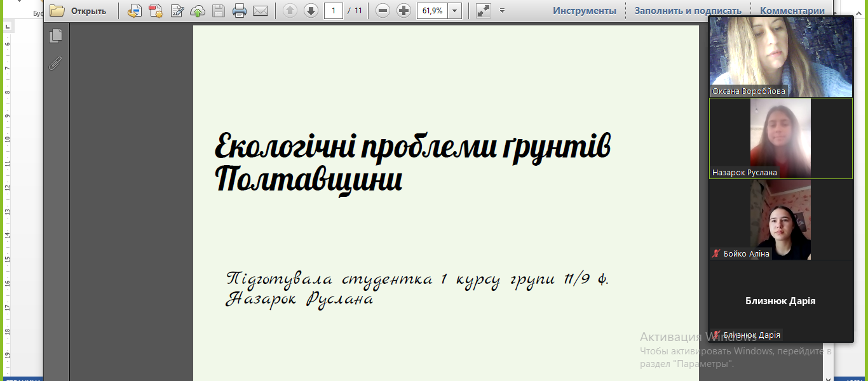Click the floppy disk save icon
Screen dimensions: 868x381
click(218, 11)
